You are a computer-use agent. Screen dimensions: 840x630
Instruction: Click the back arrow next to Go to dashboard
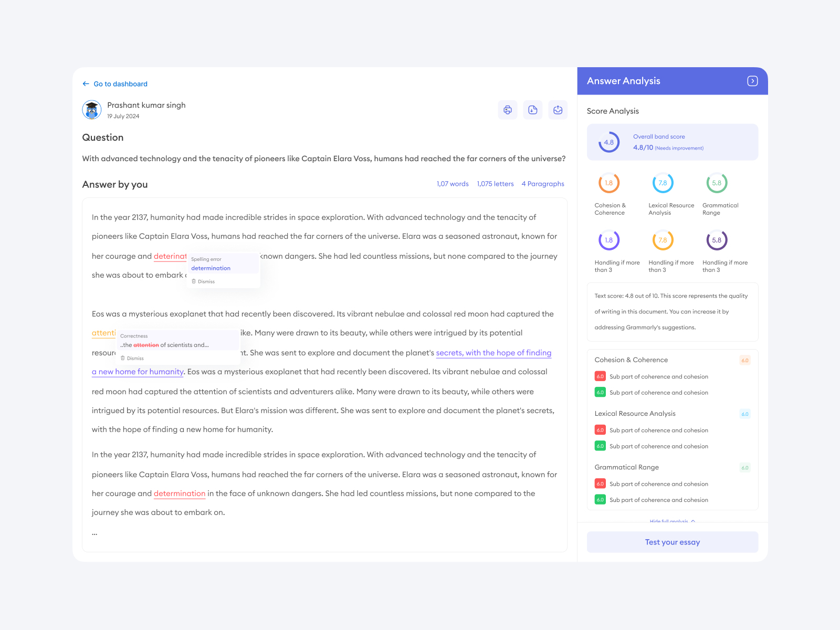[x=86, y=84]
